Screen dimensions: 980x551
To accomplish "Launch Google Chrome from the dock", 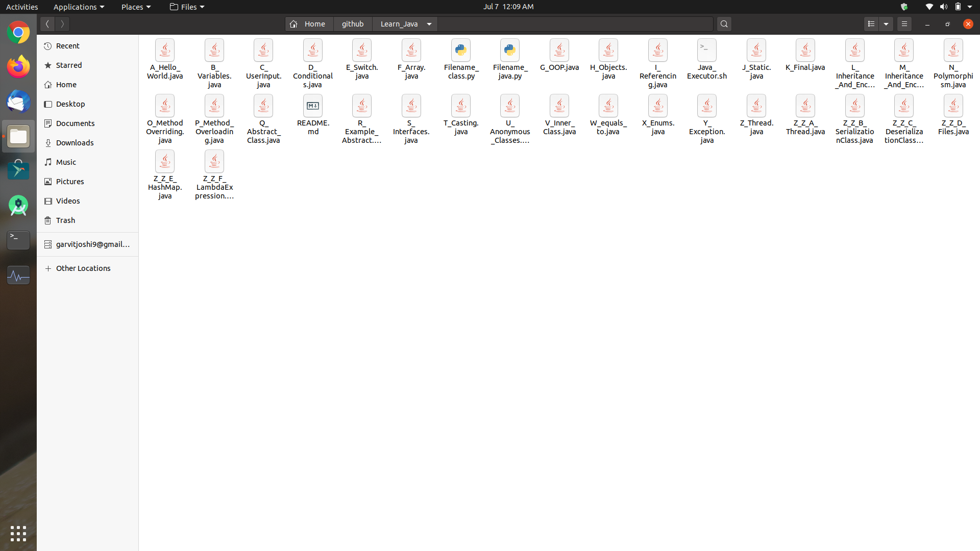I will pos(18,33).
